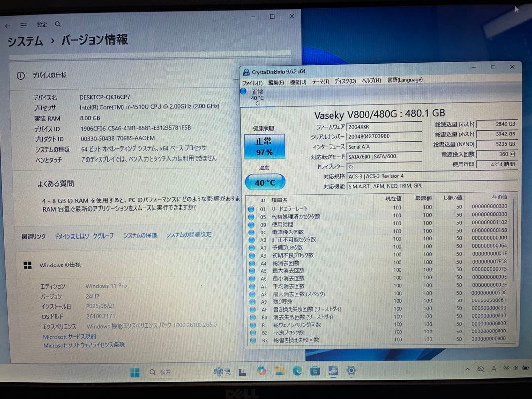Screen dimensions: 532x399
Task: Click the blue status icon for attribute 01
Action: tap(251, 209)
